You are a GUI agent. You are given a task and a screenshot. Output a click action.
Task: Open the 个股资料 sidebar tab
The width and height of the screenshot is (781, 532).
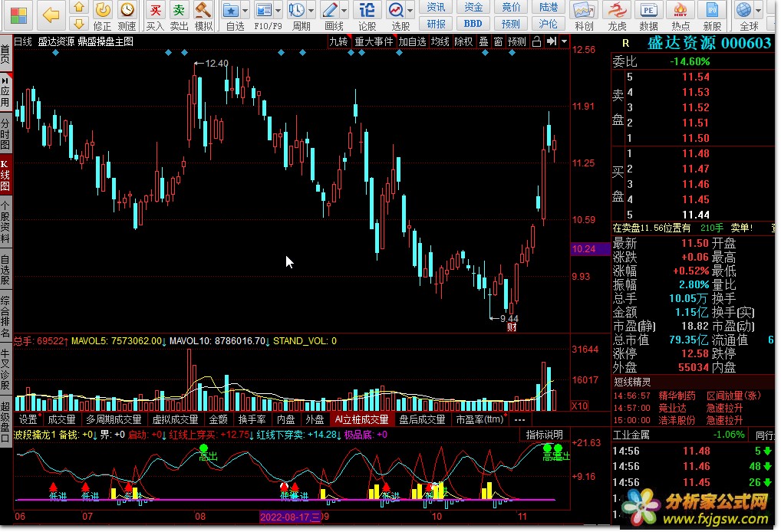tap(5, 222)
